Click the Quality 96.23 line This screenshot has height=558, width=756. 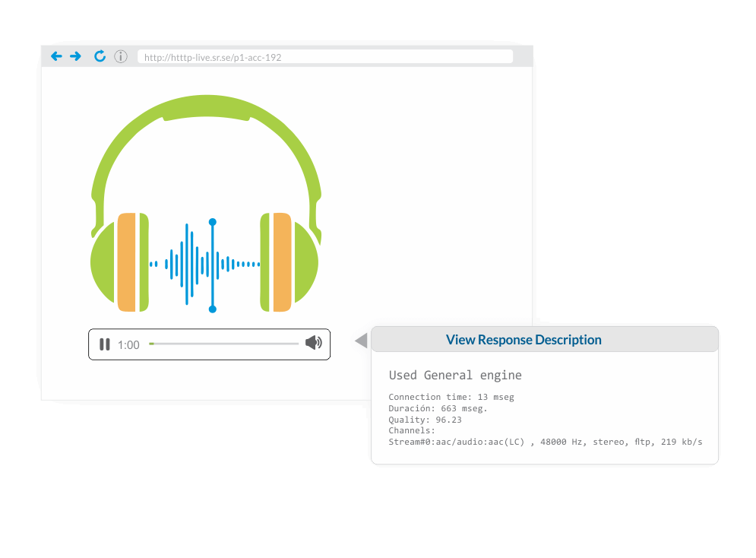pos(425,420)
